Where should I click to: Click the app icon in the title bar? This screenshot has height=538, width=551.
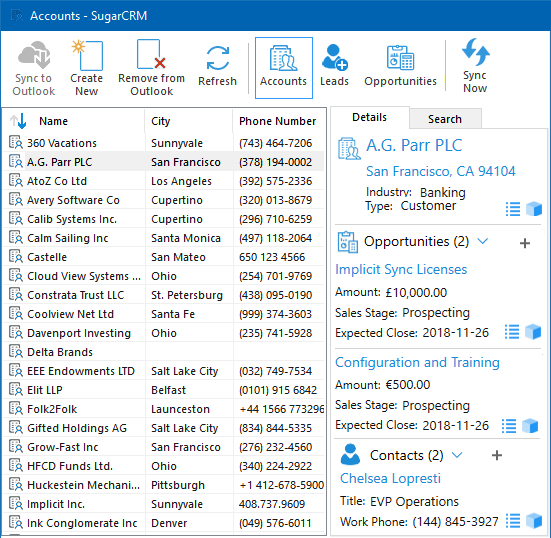(x=17, y=15)
